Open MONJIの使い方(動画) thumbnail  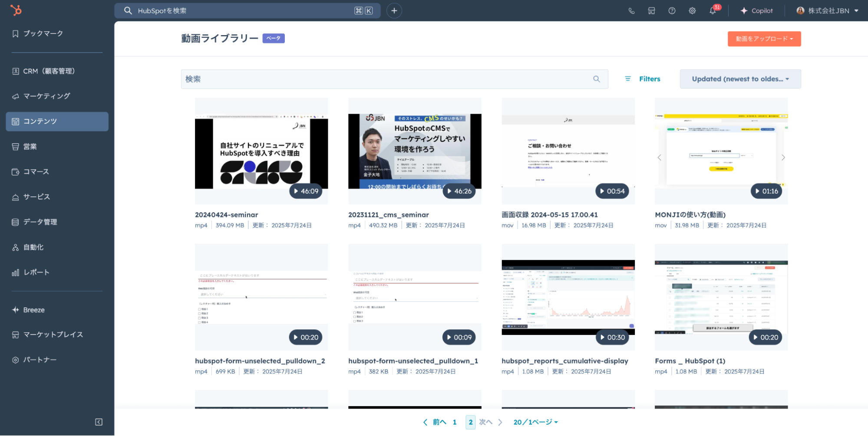(x=721, y=151)
